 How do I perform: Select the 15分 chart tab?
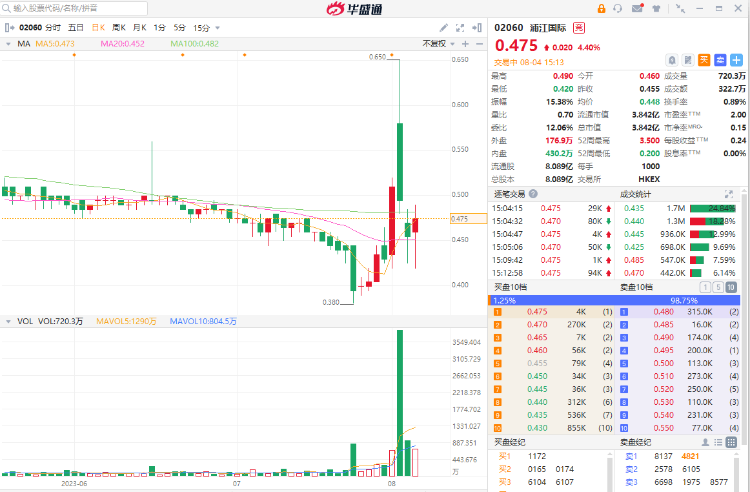201,28
